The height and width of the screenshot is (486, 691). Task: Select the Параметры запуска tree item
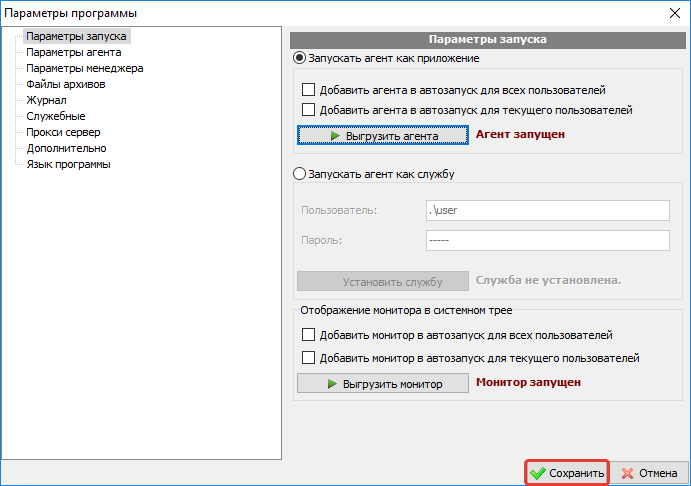pos(77,36)
